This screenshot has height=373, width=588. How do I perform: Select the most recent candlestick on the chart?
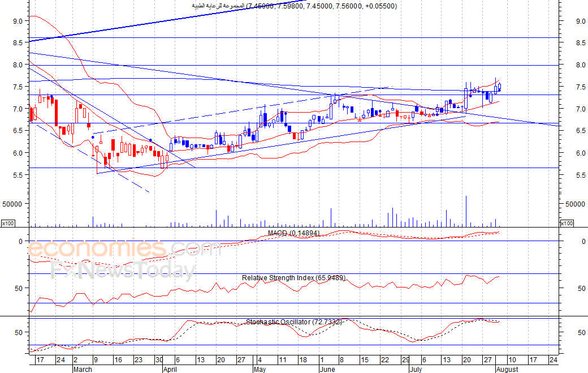499,87
